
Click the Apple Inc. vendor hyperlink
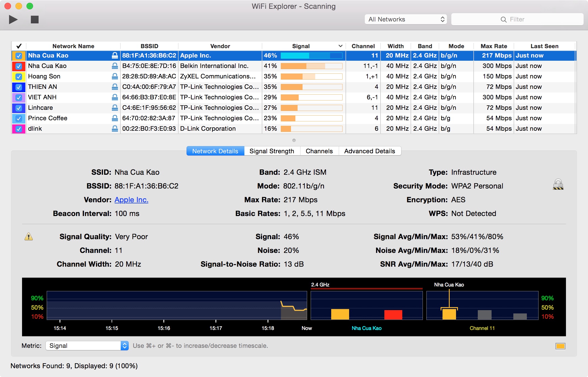coord(131,200)
